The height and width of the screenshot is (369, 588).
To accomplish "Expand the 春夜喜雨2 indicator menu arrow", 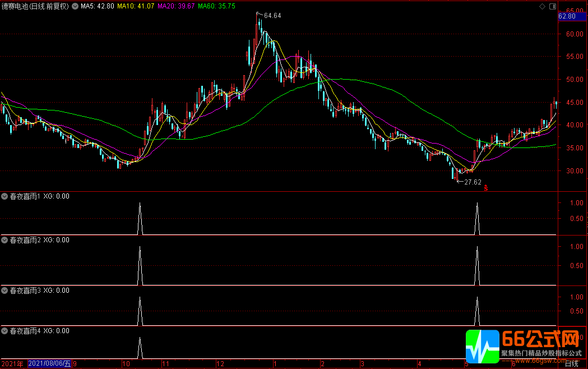I will click(x=4, y=240).
